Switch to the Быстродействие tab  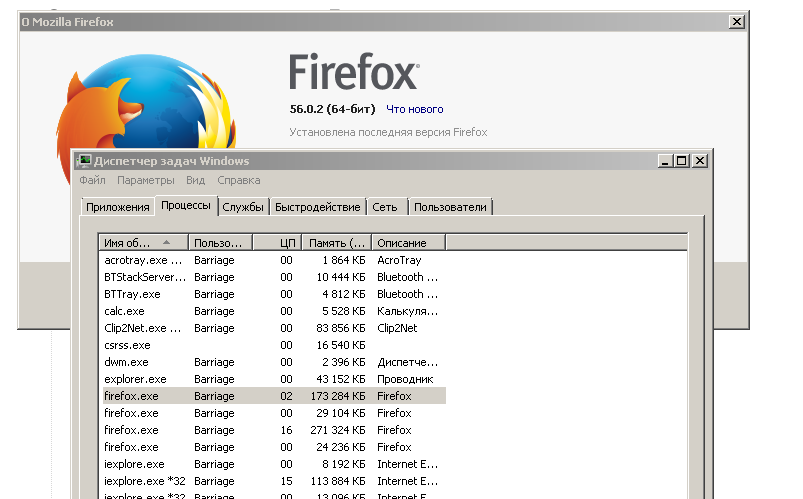(x=318, y=207)
